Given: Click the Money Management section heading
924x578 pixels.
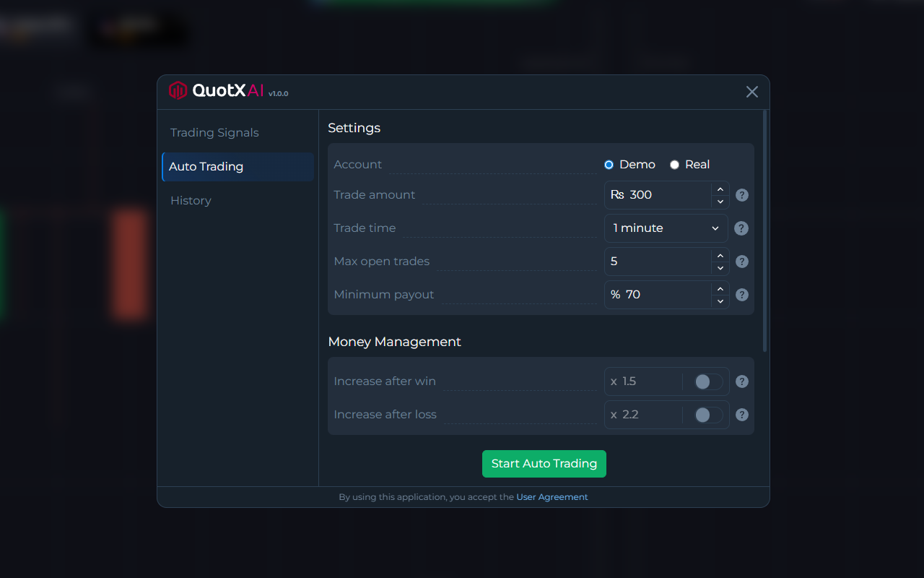Looking at the screenshot, I should [394, 342].
